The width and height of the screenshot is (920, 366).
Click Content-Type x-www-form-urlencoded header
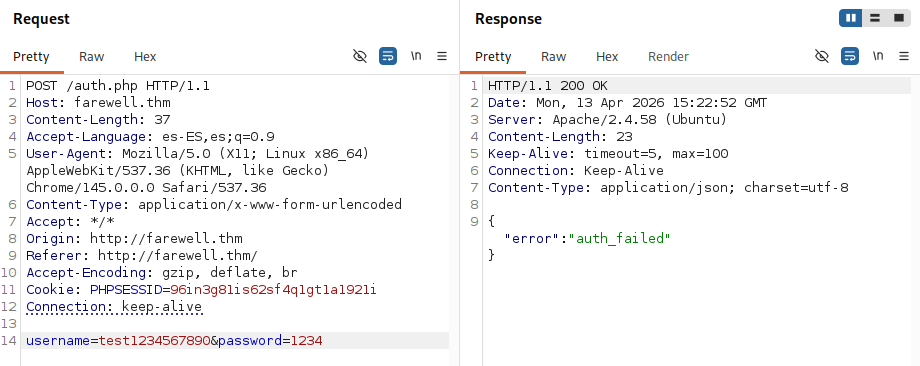[x=214, y=205]
